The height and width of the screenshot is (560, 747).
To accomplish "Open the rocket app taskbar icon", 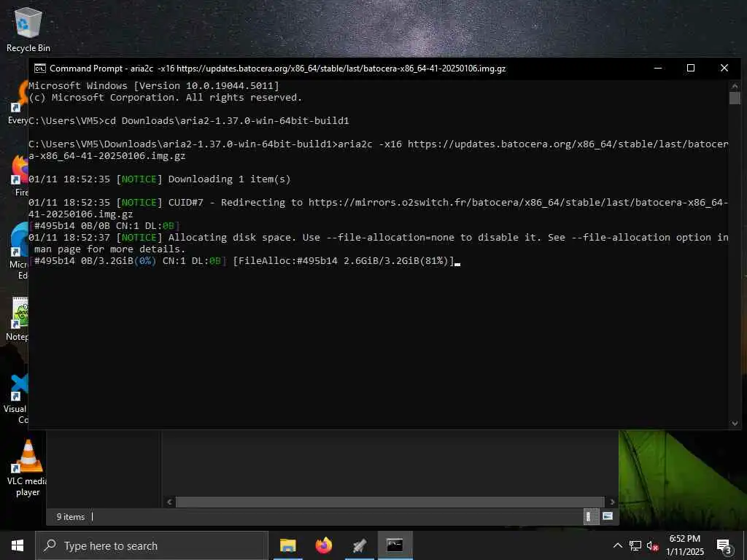I will (359, 545).
